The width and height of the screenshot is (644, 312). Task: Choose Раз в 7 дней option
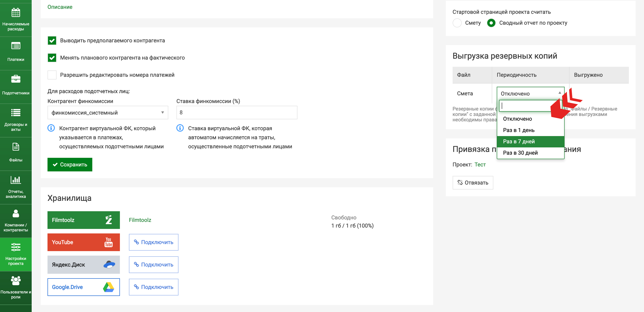[x=530, y=142]
